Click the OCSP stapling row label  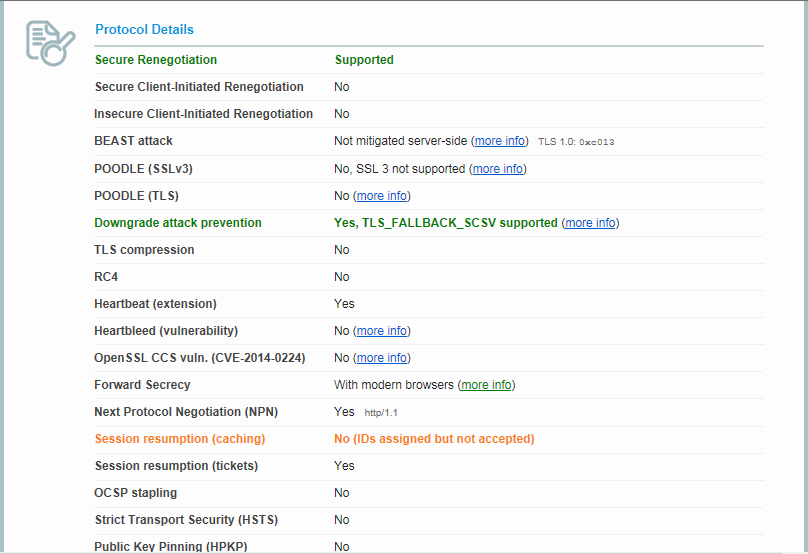[135, 493]
